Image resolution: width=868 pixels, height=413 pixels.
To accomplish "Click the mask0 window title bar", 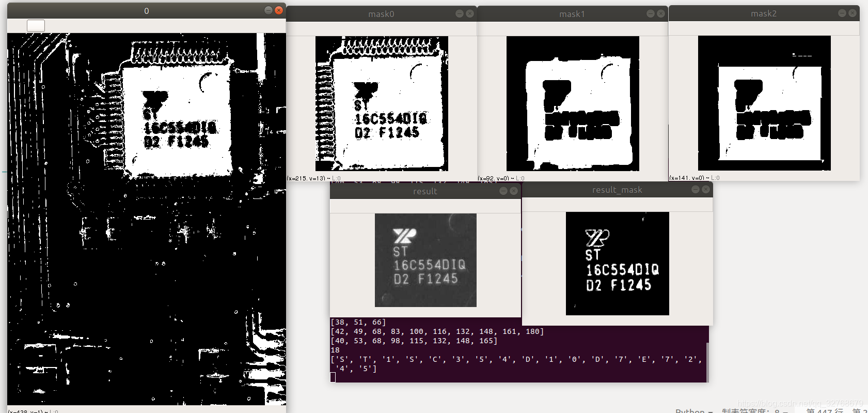I will [381, 14].
